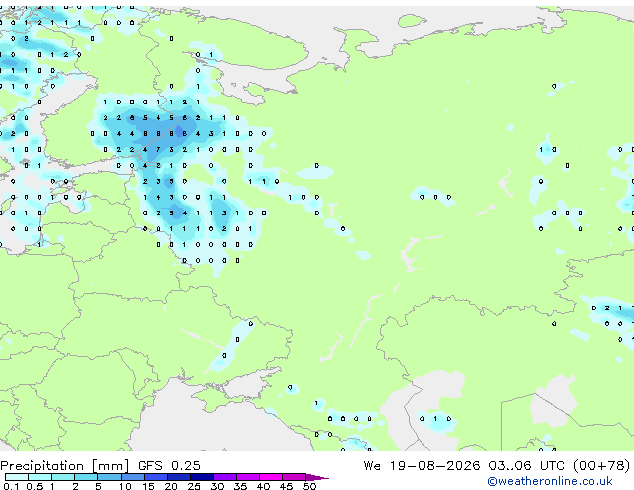Pick the legend swatch between 40 and 45

pyautogui.click(x=271, y=477)
